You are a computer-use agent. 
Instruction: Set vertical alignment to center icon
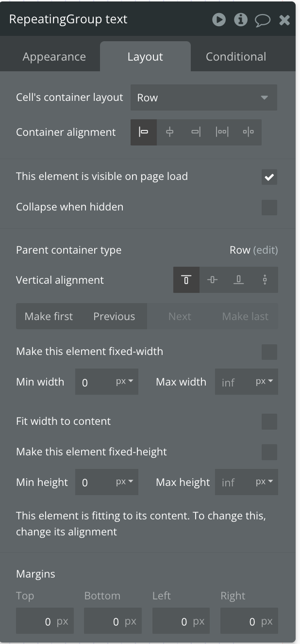(x=213, y=280)
